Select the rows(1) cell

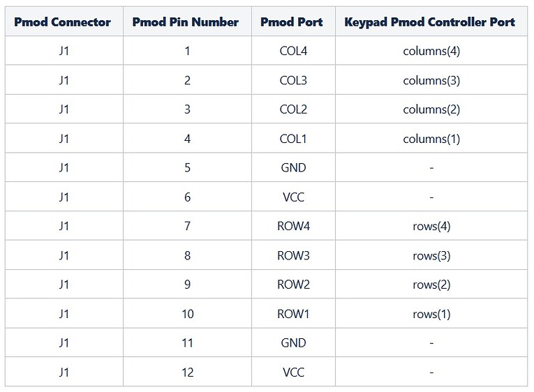(x=431, y=314)
